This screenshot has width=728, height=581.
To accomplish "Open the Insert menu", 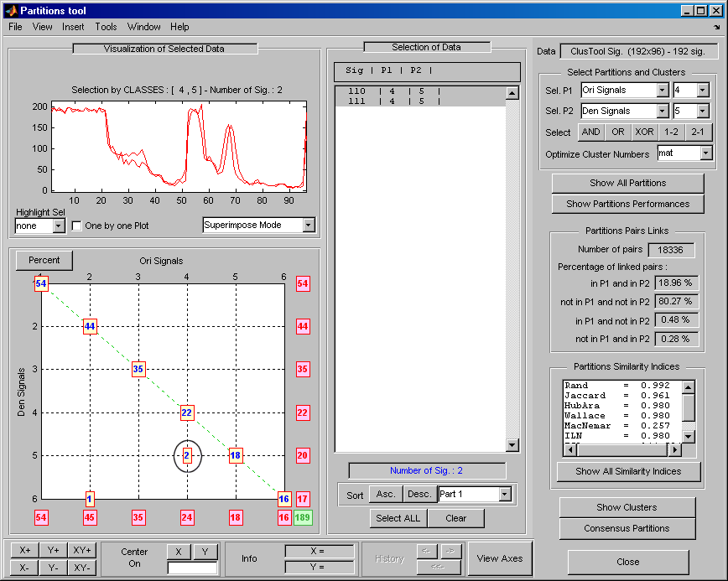I will (x=73, y=27).
